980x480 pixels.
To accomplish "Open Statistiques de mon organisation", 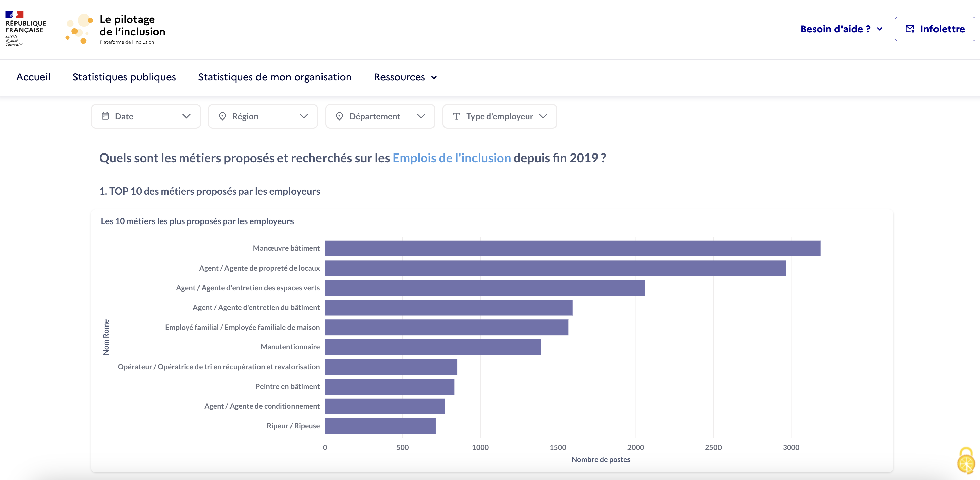I will 275,77.
